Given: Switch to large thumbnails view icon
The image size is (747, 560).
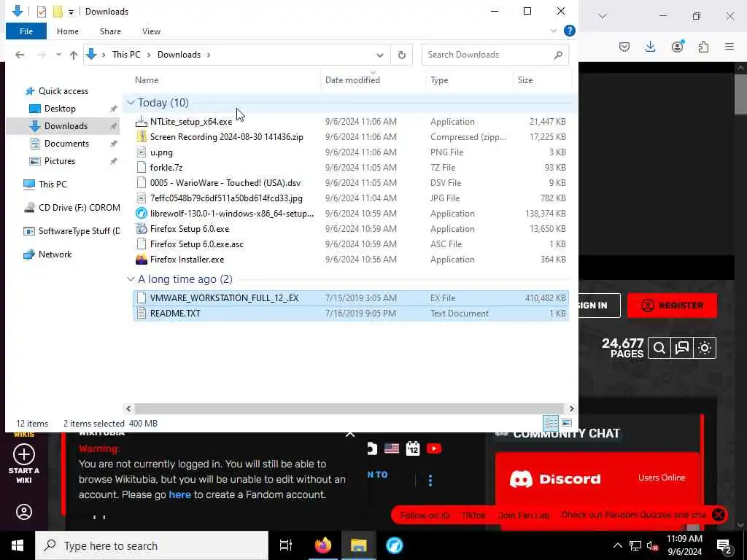Looking at the screenshot, I should click(566, 423).
